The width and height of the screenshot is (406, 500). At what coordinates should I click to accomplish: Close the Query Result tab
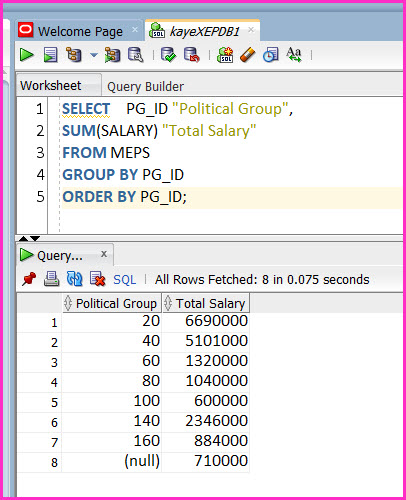(x=104, y=254)
